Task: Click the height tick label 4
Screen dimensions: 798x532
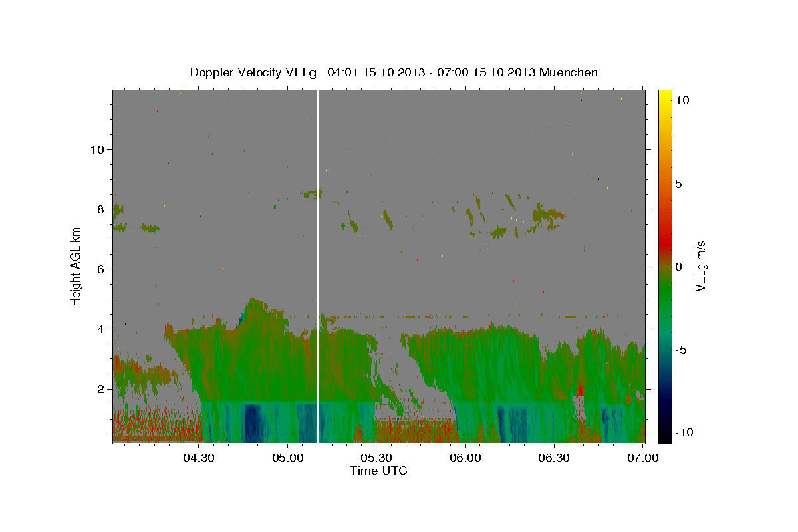Action: (101, 329)
